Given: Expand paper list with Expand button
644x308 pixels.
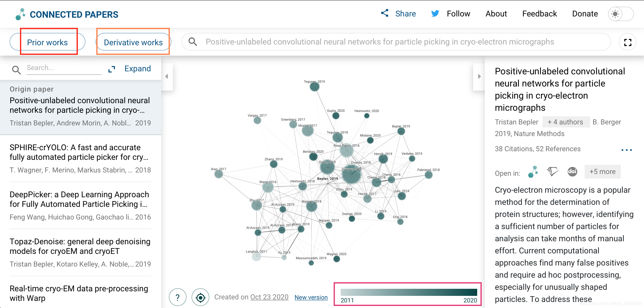Looking at the screenshot, I should pyautogui.click(x=131, y=69).
